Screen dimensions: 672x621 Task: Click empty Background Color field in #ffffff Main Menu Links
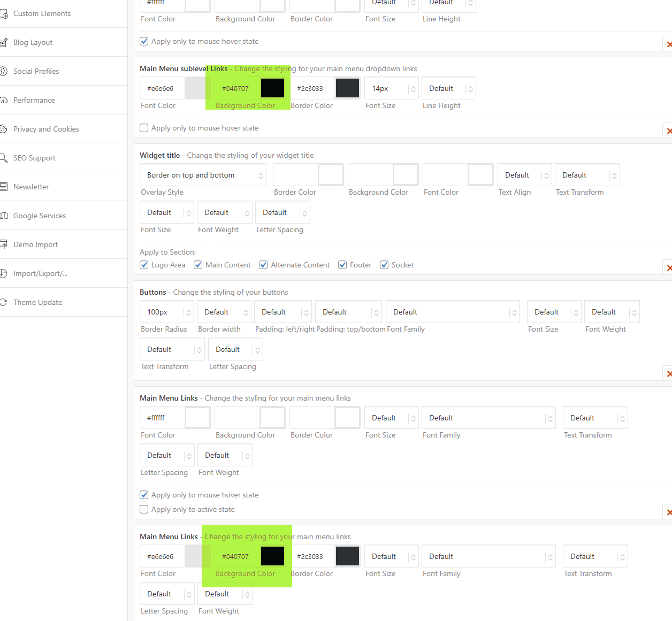pyautogui.click(x=238, y=418)
